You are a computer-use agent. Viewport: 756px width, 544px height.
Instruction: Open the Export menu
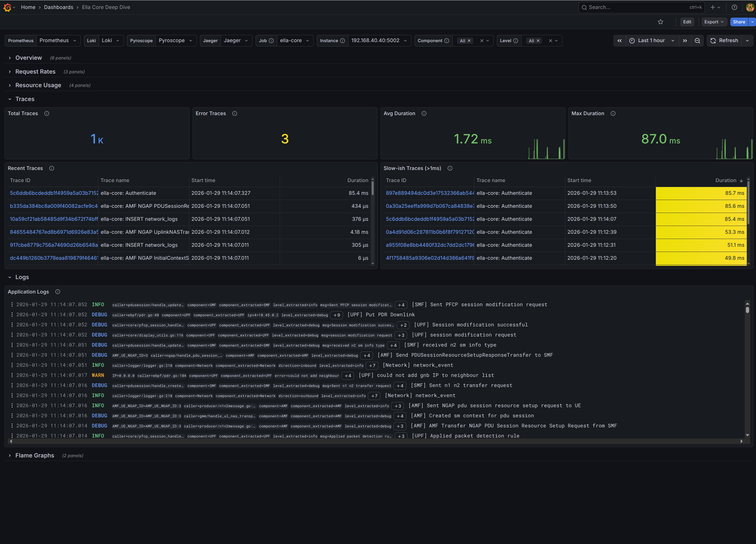click(713, 22)
